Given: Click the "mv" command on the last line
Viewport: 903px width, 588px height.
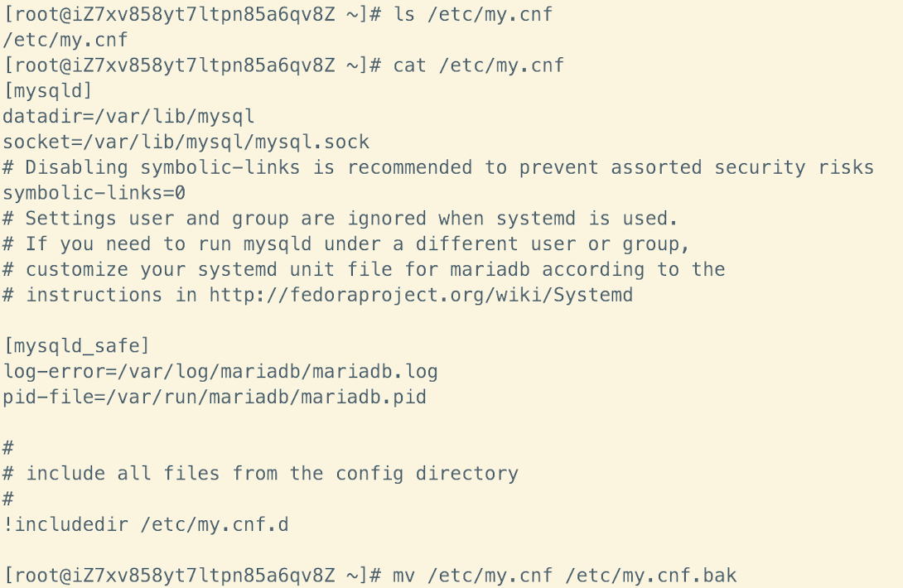Looking at the screenshot, I should (x=403, y=576).
